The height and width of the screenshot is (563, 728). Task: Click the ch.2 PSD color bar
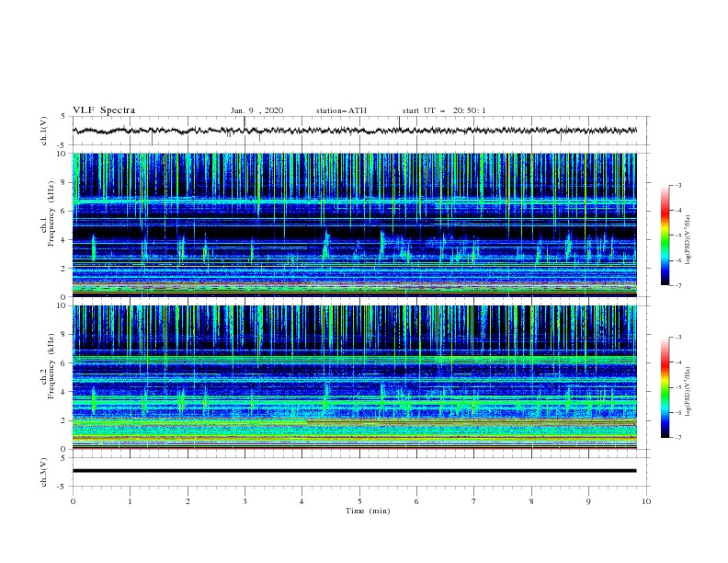click(x=665, y=387)
